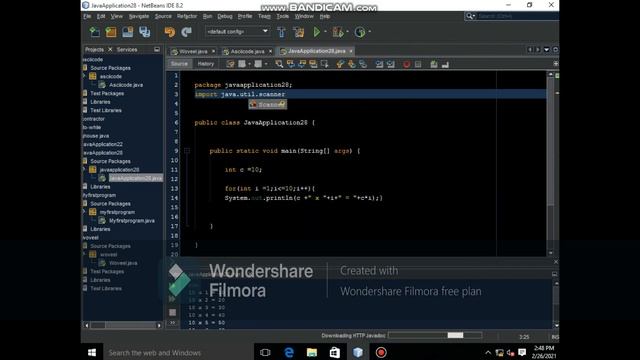The image size is (640, 360).
Task: Profile the project from the toolbar
Action: pyautogui.click(x=360, y=32)
